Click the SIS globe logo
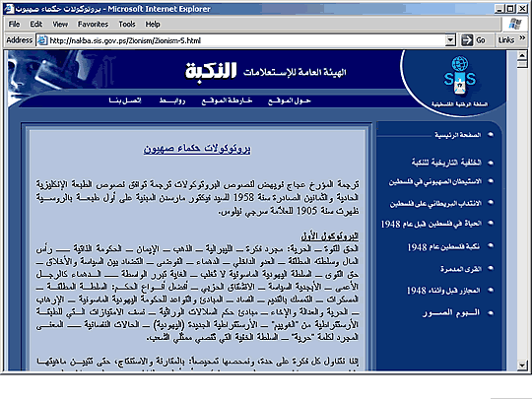 click(460, 76)
